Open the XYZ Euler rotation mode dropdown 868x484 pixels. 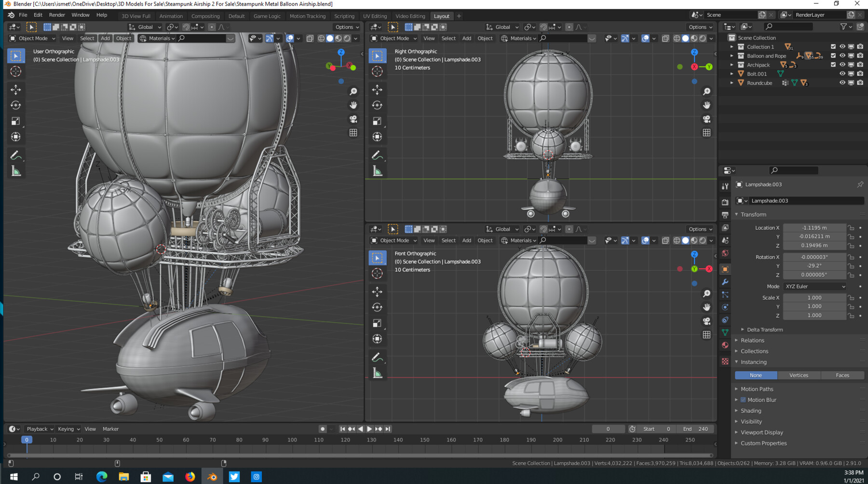point(814,286)
